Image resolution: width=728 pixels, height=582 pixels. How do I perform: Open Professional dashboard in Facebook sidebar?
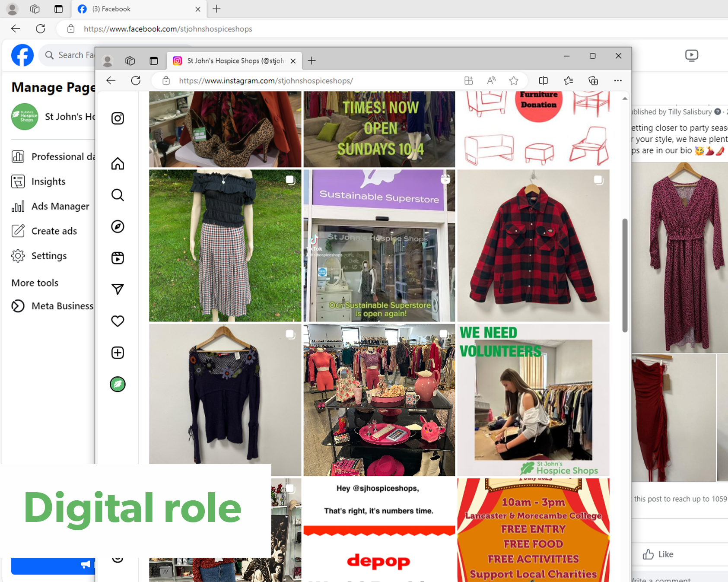[53, 156]
